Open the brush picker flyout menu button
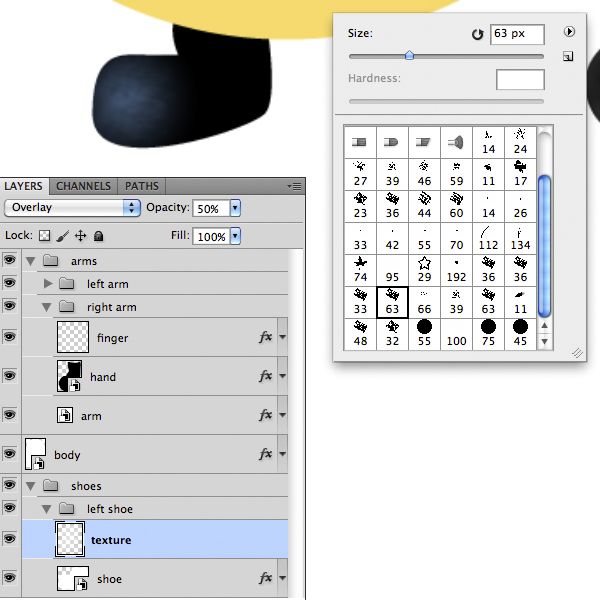Viewport: 600px width, 600px height. (569, 32)
